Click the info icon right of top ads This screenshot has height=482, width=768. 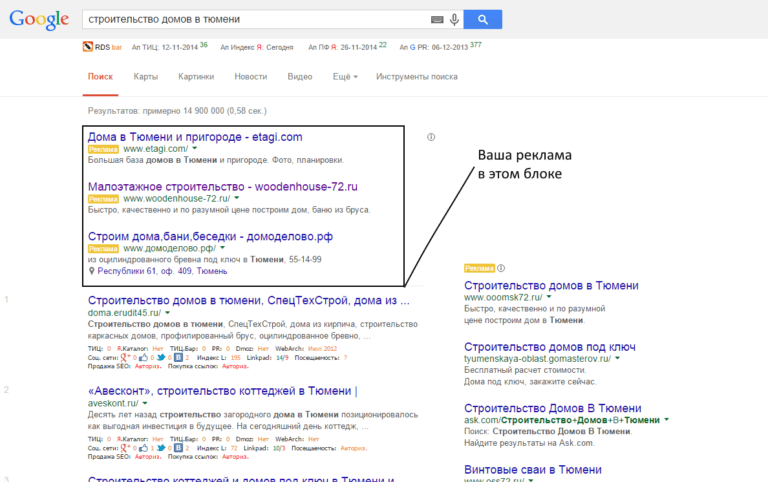point(431,137)
